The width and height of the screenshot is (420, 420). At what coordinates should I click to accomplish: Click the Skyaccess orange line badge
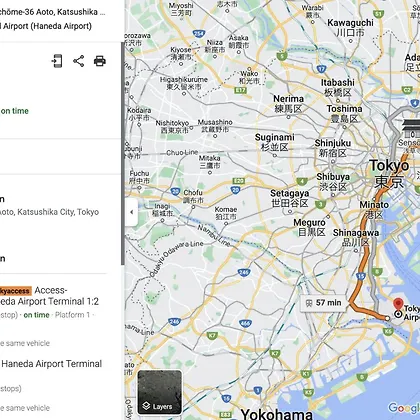tap(15, 291)
